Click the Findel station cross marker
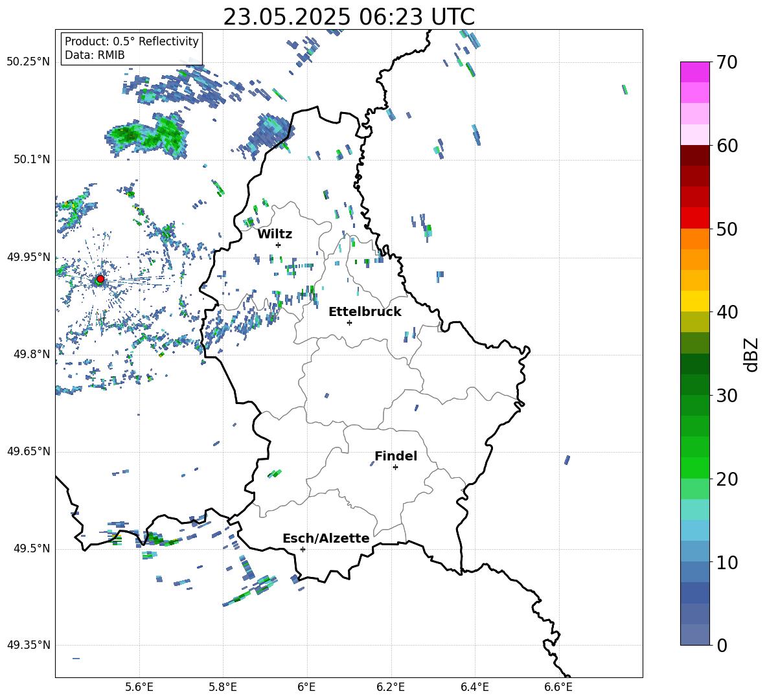Viewport: 767px width, 700px height. pos(395,468)
